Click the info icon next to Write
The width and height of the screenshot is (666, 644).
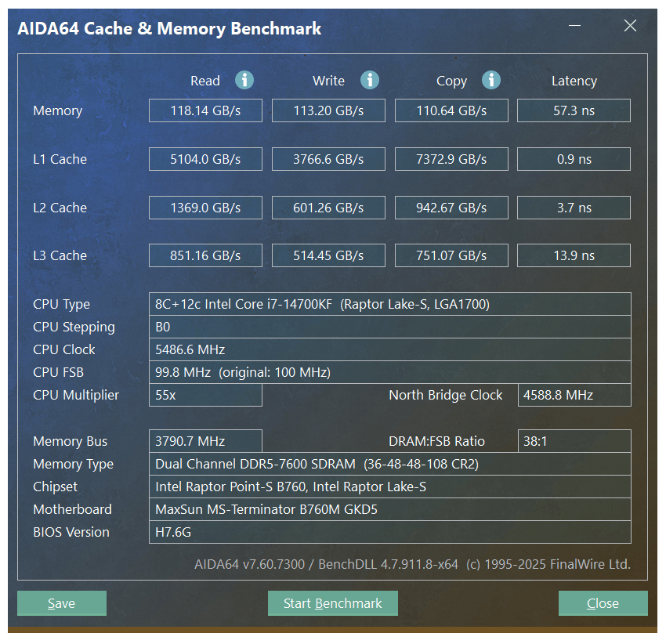[370, 80]
